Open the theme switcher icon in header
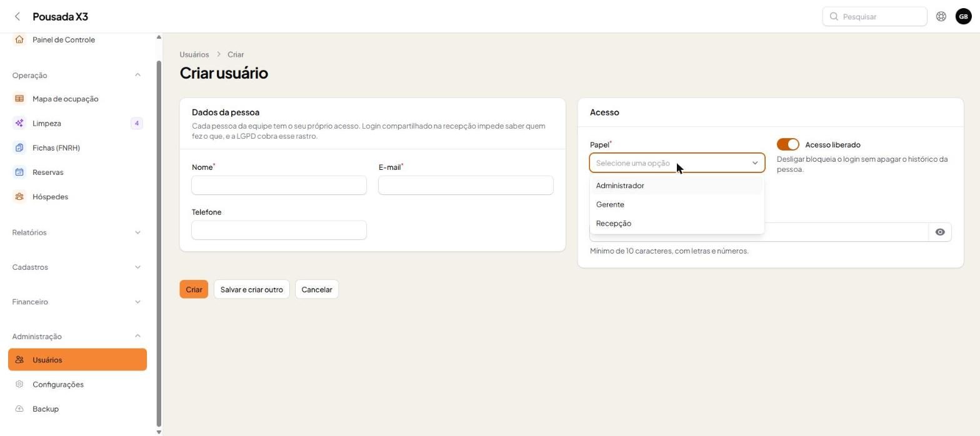980x436 pixels. 941,17
